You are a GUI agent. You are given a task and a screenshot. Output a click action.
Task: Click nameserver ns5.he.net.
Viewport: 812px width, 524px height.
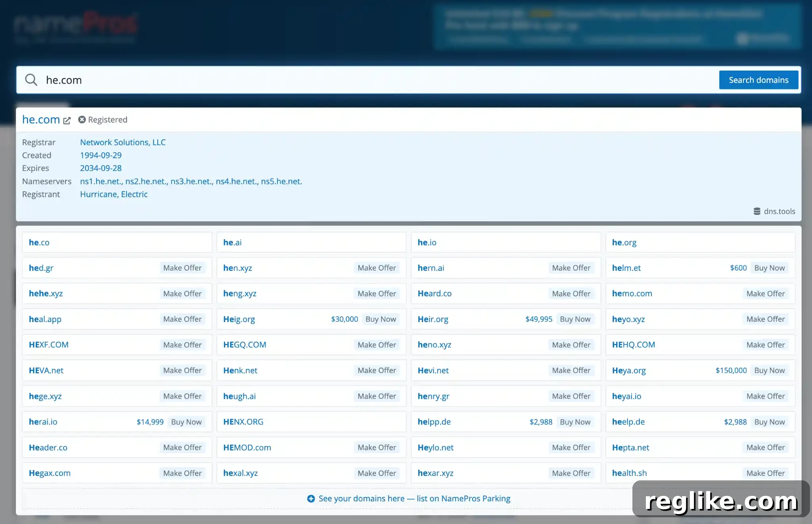(x=282, y=181)
